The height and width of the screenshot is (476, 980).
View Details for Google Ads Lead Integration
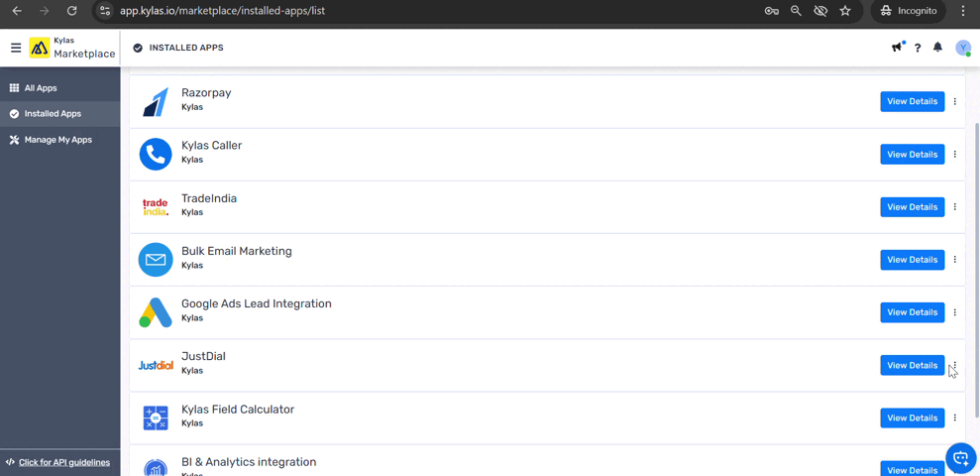(x=913, y=312)
